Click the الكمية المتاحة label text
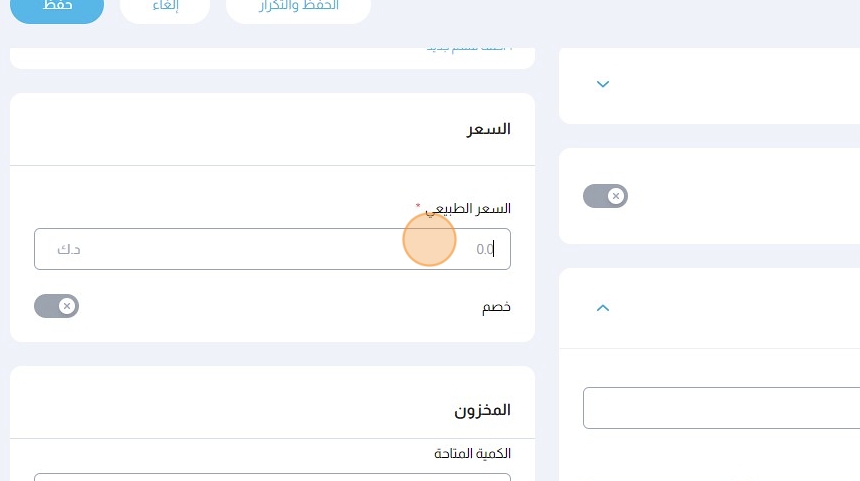Screen dimensions: 860x481 point(472,453)
